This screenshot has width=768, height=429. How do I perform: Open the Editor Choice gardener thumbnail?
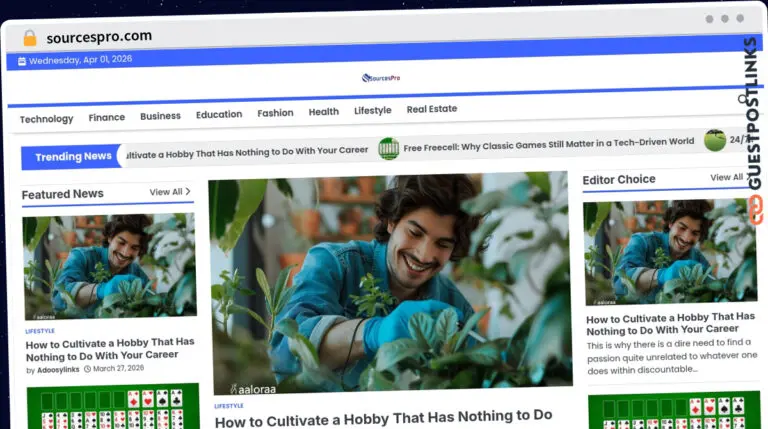[670, 252]
